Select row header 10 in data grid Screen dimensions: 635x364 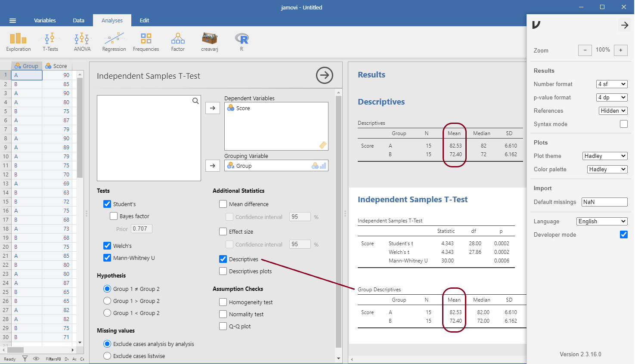[6, 156]
